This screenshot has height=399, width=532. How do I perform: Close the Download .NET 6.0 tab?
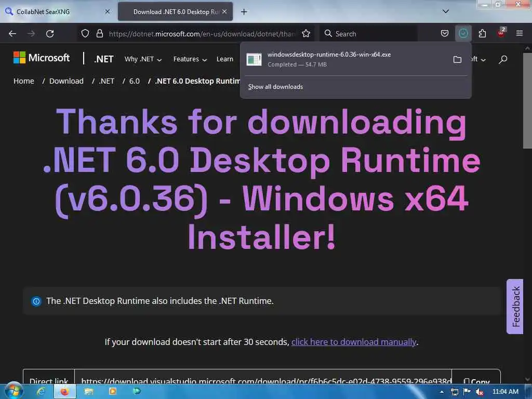coord(224,11)
